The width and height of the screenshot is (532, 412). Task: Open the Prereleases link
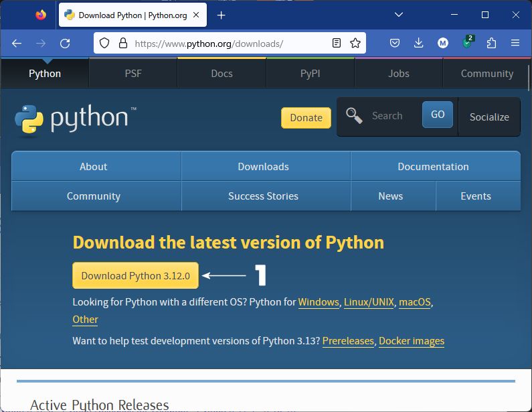click(348, 341)
